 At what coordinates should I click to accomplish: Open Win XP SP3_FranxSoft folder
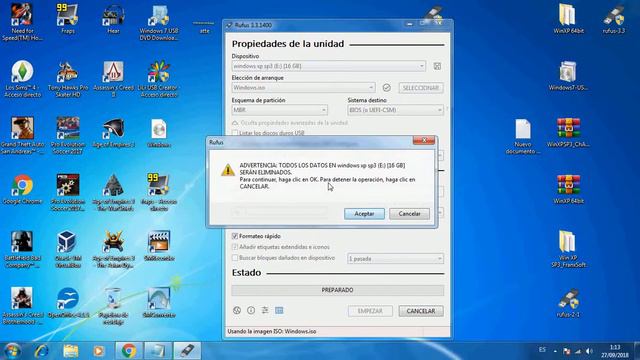tap(568, 249)
